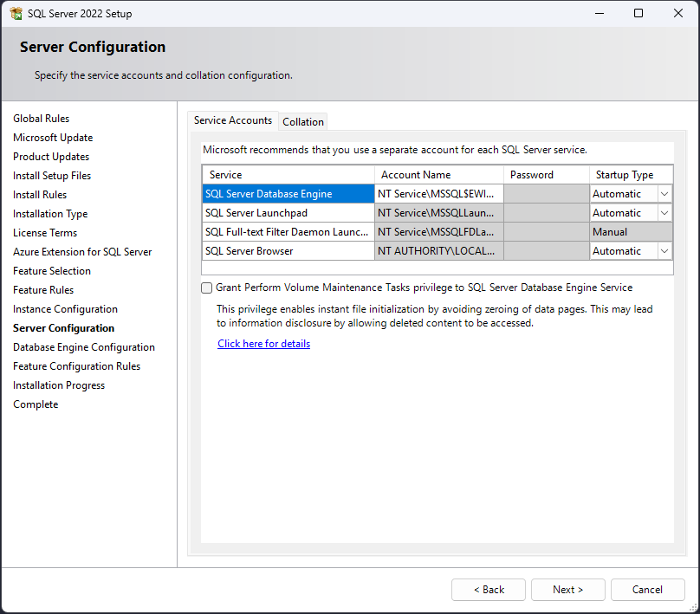Viewport: 700px width, 614px height.
Task: Open Startup Type dropdown for SQL Server Database Engine
Action: point(664,194)
